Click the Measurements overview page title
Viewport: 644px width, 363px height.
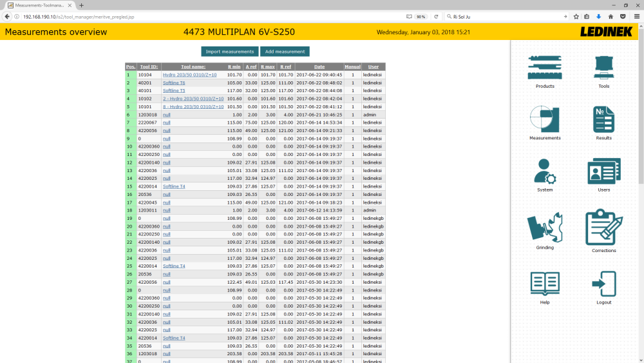pyautogui.click(x=56, y=32)
